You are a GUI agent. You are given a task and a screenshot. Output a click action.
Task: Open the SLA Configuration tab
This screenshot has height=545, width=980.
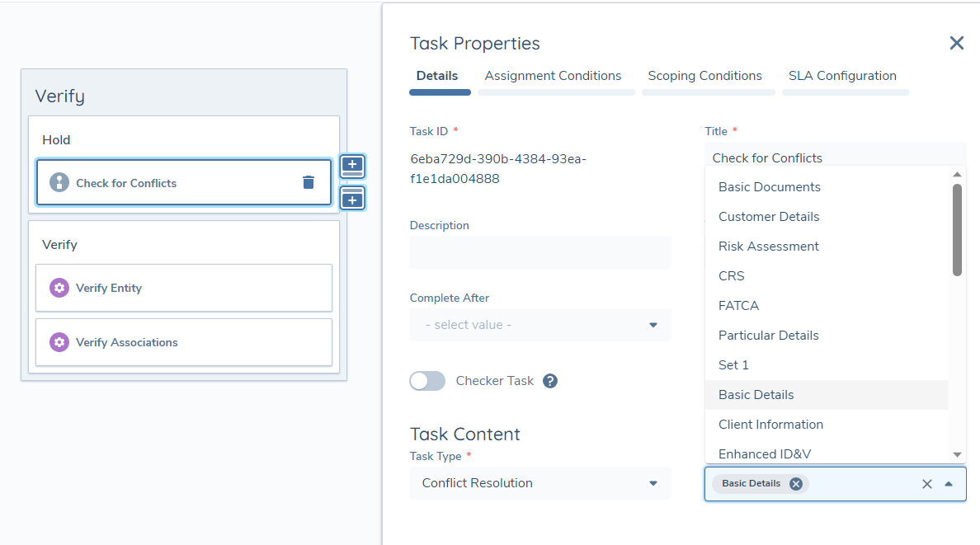pyautogui.click(x=843, y=75)
